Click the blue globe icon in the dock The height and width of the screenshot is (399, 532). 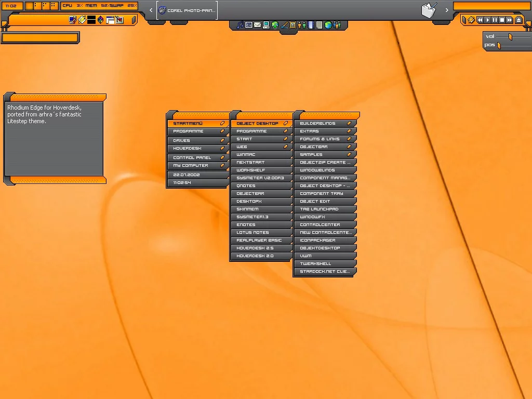328,25
